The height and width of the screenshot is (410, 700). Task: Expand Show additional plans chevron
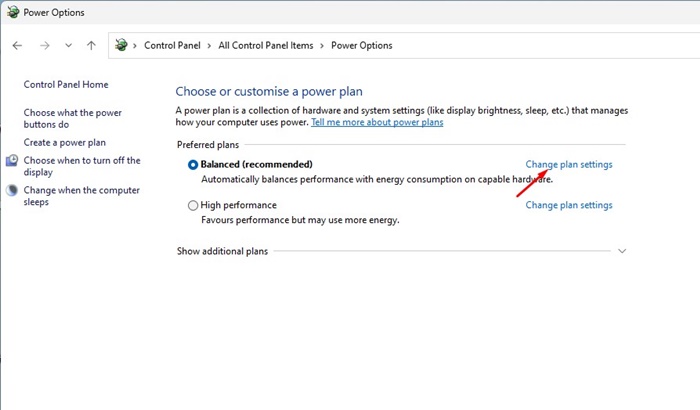[x=622, y=251]
